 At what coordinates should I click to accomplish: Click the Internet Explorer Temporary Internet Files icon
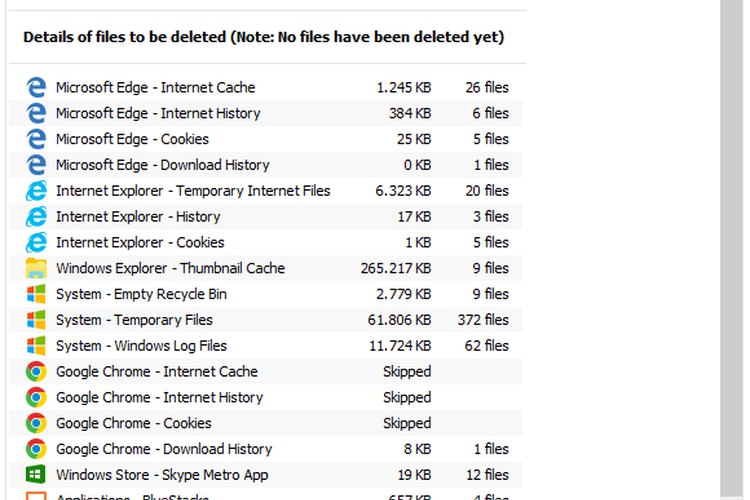(36, 191)
